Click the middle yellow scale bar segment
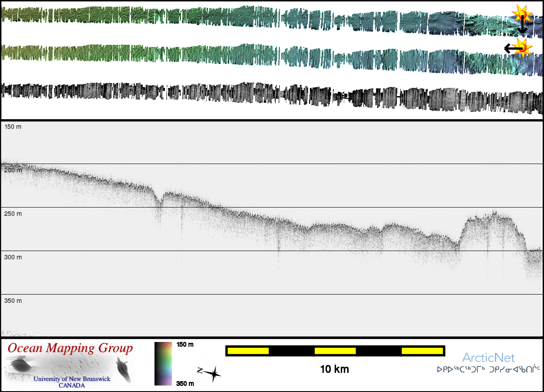The height and width of the screenshot is (392, 544). click(x=335, y=351)
